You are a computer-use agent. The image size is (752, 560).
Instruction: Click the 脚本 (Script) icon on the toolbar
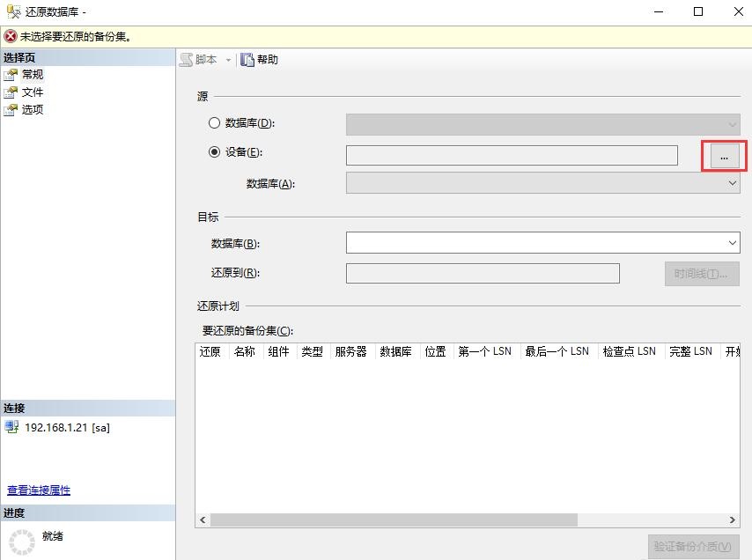pos(186,59)
